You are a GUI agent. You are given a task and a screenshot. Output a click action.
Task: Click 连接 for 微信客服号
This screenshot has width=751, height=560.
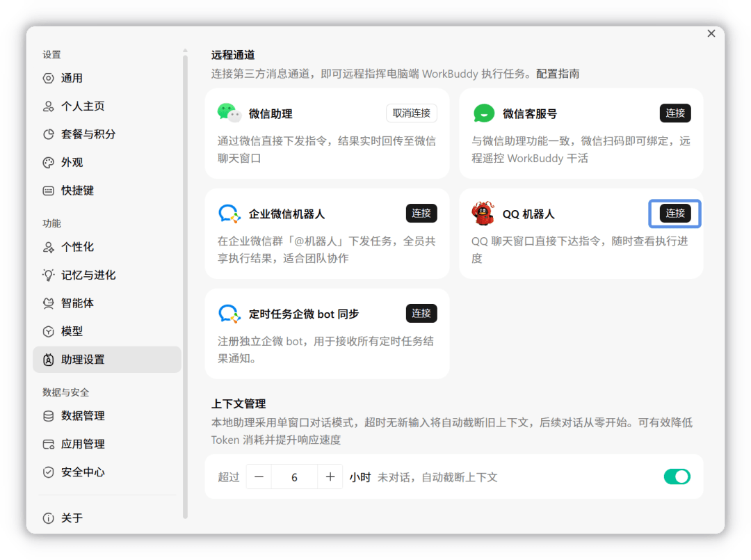(x=675, y=113)
